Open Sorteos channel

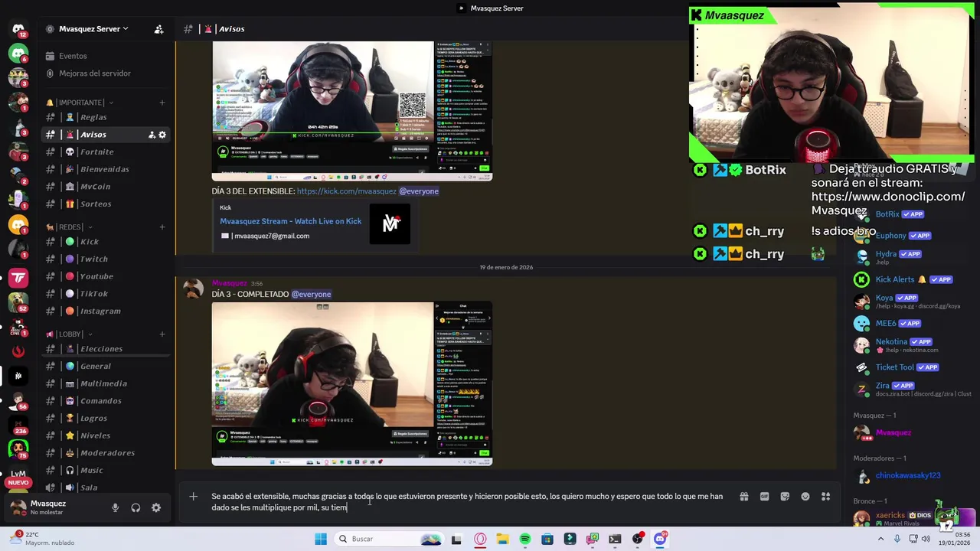[104, 204]
